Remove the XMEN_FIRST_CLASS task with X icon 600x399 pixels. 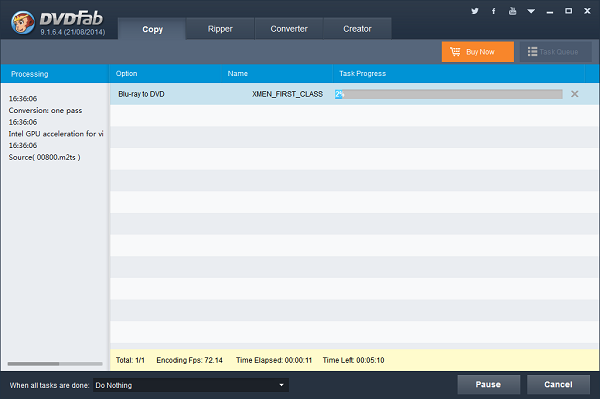574,94
